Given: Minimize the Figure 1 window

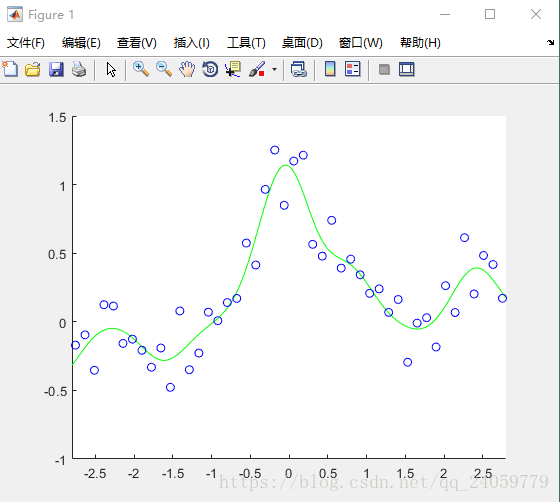Looking at the screenshot, I should tap(445, 14).
